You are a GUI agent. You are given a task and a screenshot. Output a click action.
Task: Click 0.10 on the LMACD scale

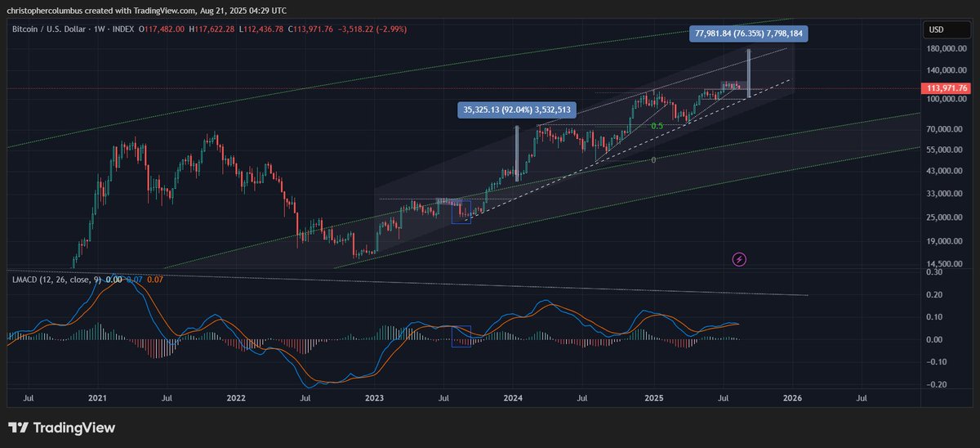coord(936,317)
